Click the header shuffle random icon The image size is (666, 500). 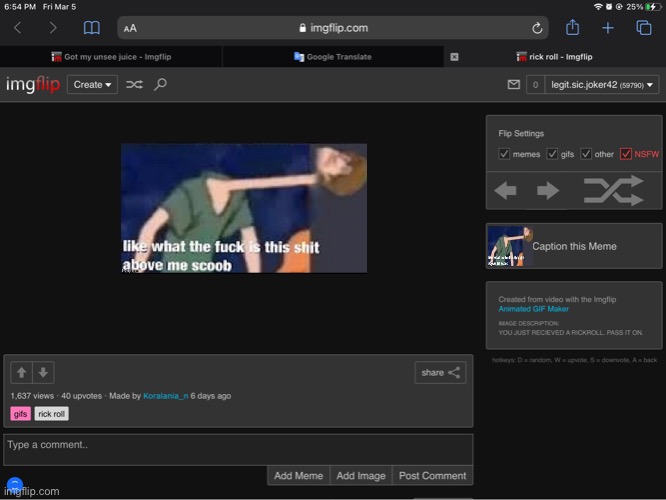point(134,85)
